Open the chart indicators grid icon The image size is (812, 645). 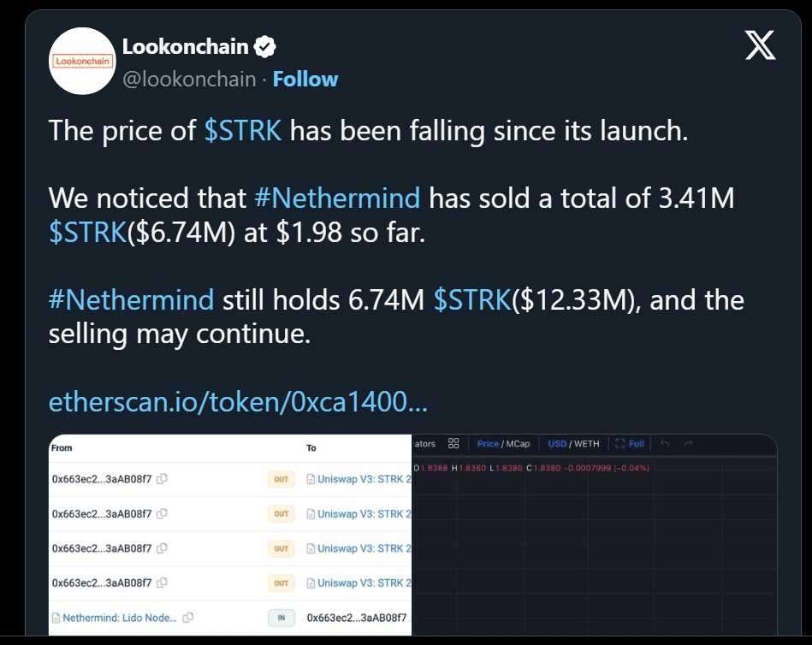tap(453, 443)
